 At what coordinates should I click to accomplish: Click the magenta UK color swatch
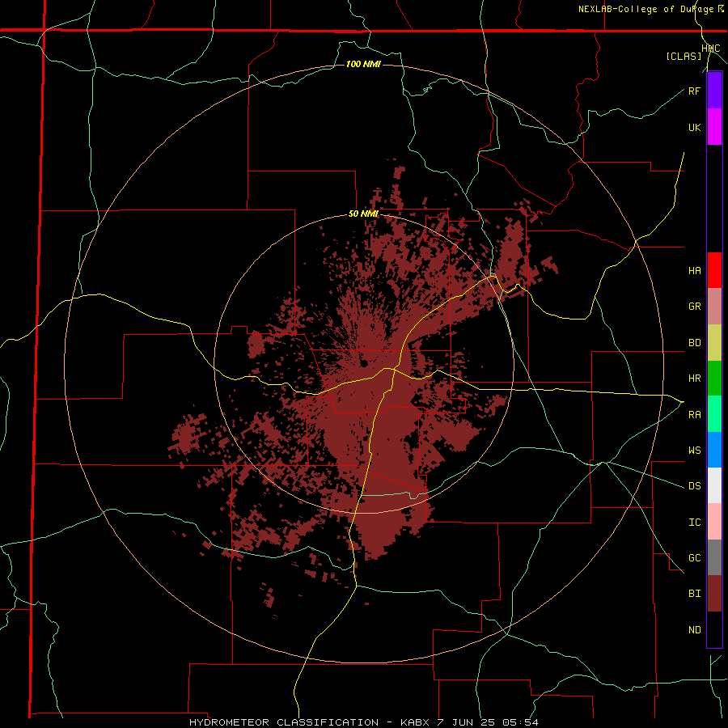point(714,127)
